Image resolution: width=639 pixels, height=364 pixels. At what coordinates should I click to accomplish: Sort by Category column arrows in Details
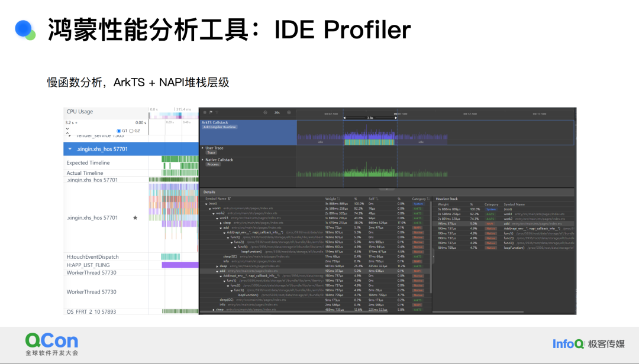pos(428,199)
